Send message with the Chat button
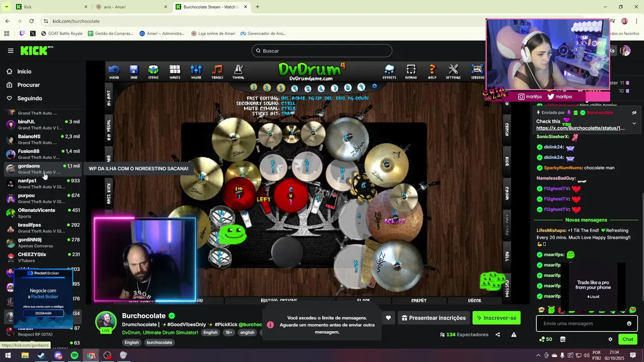This screenshot has height=362, width=644. coord(627,339)
